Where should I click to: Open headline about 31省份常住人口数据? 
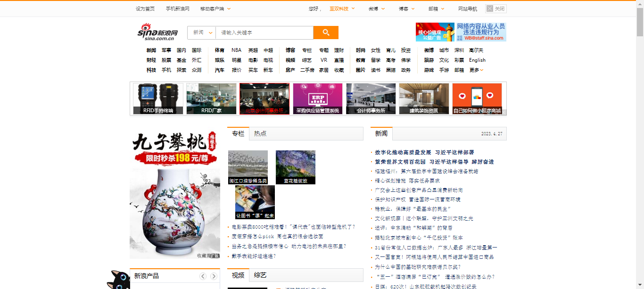pyautogui.click(x=436, y=248)
